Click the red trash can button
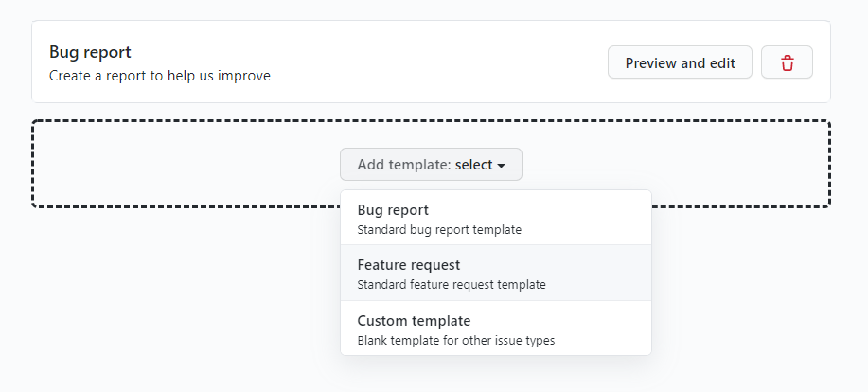Viewport: 868px width, 392px height. 787,62
